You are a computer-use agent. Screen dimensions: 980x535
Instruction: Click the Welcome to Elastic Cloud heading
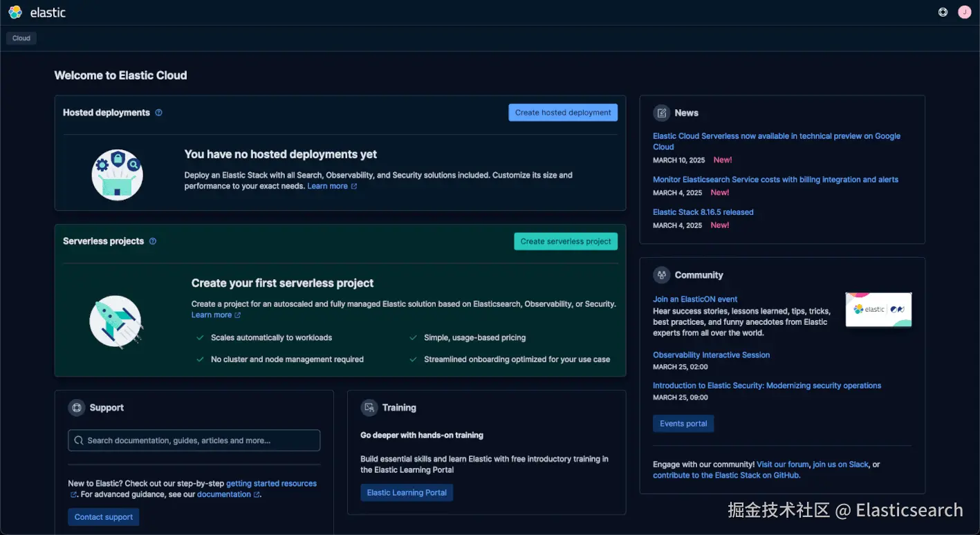coord(121,75)
